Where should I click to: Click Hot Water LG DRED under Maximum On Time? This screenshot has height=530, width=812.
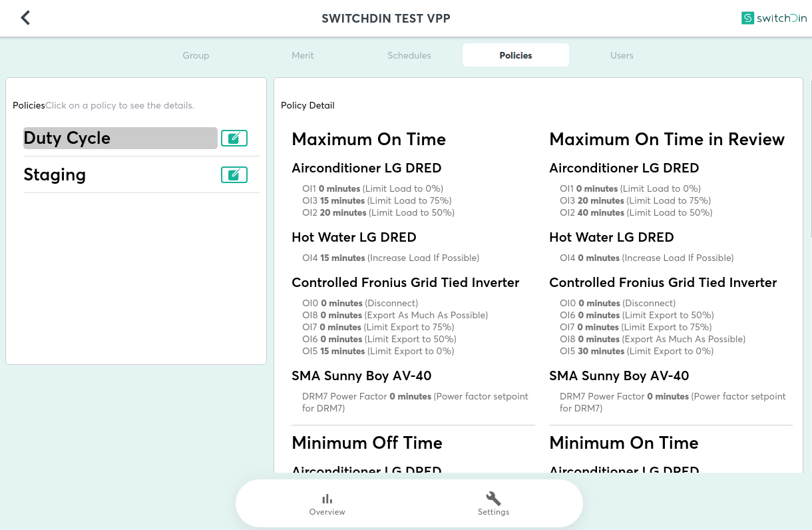coord(354,237)
